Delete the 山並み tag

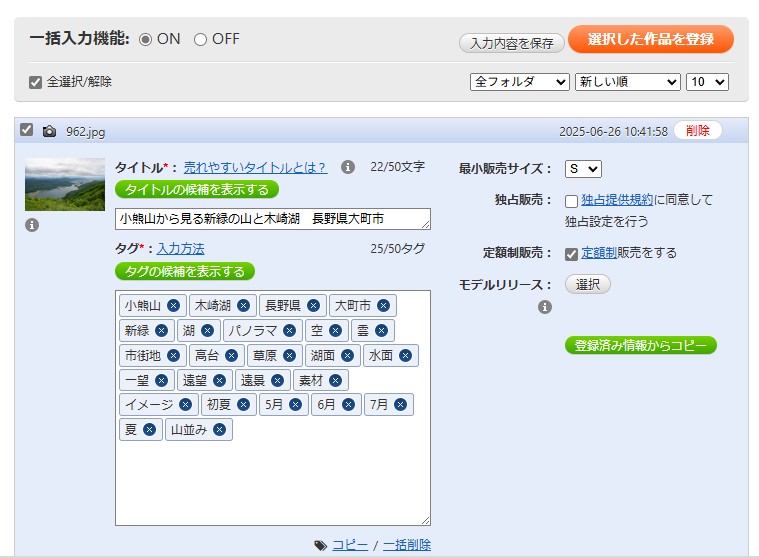point(219,430)
